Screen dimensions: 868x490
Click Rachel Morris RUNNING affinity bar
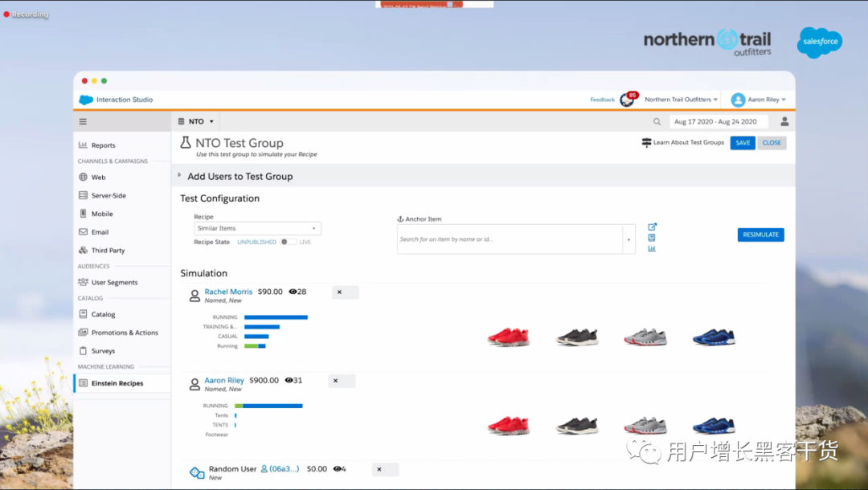coord(276,317)
